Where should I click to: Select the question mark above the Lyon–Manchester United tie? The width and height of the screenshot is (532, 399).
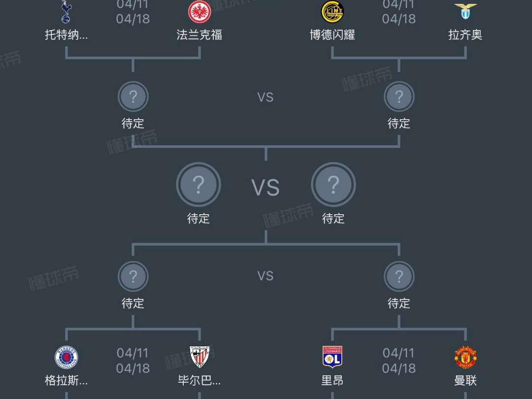[x=399, y=277]
